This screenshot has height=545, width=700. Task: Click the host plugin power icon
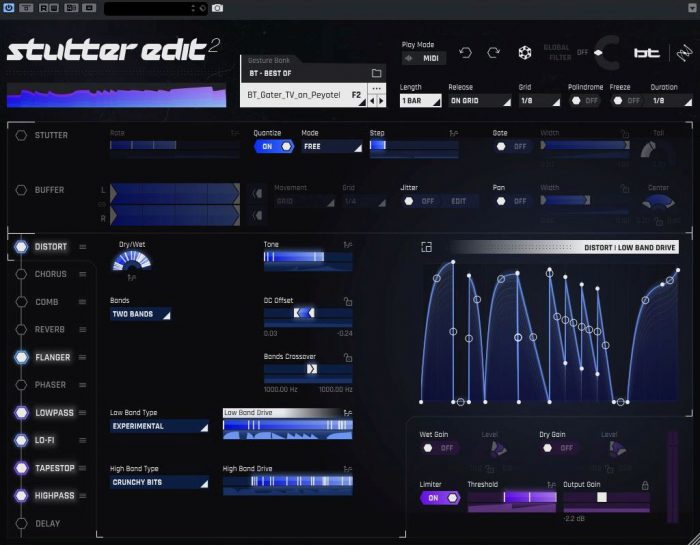[8, 8]
